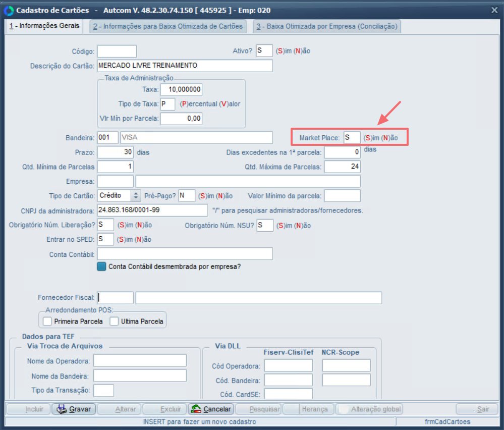This screenshot has width=504, height=430.
Task: Click the Market Place field
Action: pyautogui.click(x=352, y=138)
